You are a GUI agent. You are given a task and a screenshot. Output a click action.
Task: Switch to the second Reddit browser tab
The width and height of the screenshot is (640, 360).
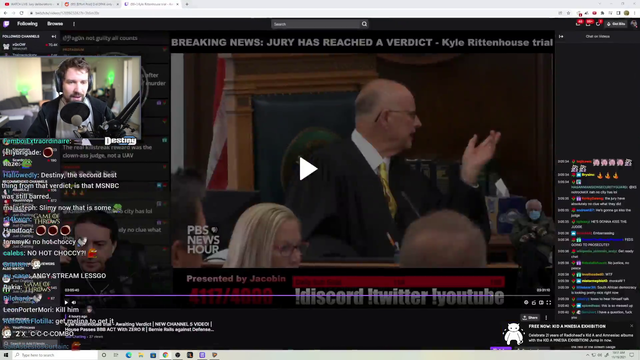point(91,4)
